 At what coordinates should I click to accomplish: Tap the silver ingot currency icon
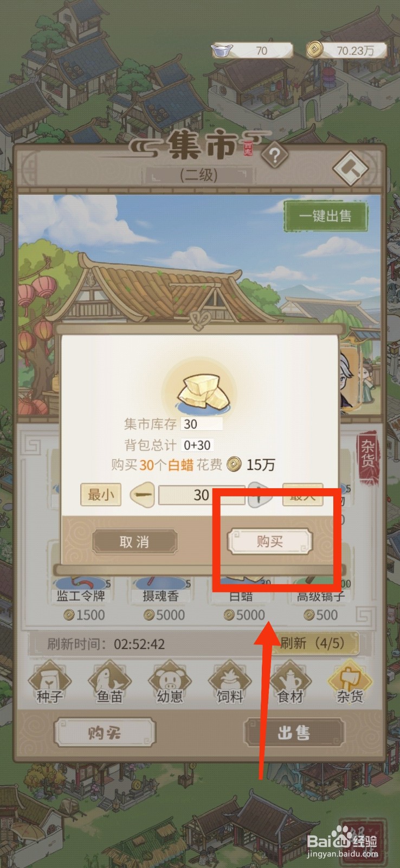tap(222, 51)
